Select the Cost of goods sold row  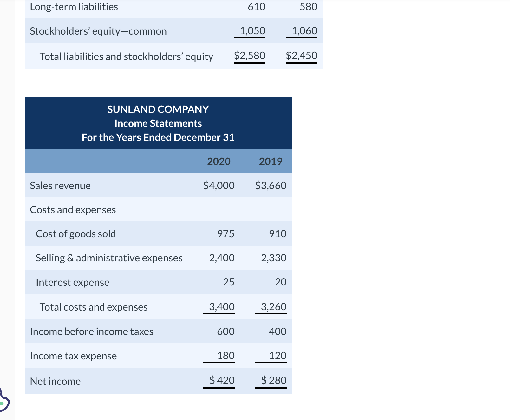75,234
